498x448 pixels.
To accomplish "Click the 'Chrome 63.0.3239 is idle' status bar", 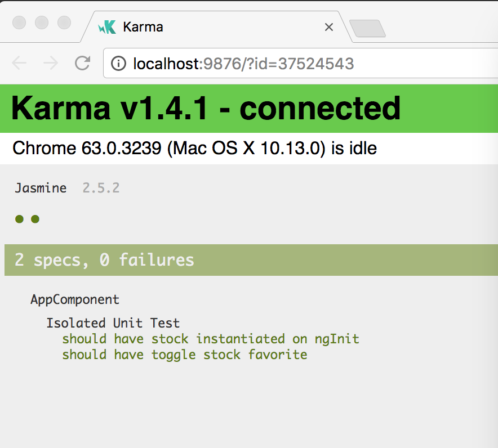I will pyautogui.click(x=194, y=148).
